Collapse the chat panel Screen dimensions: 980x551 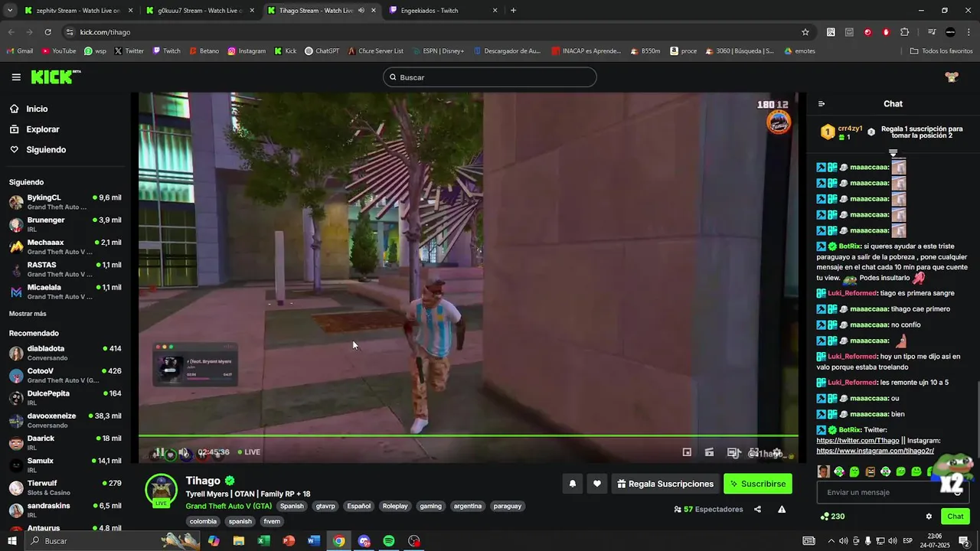822,104
